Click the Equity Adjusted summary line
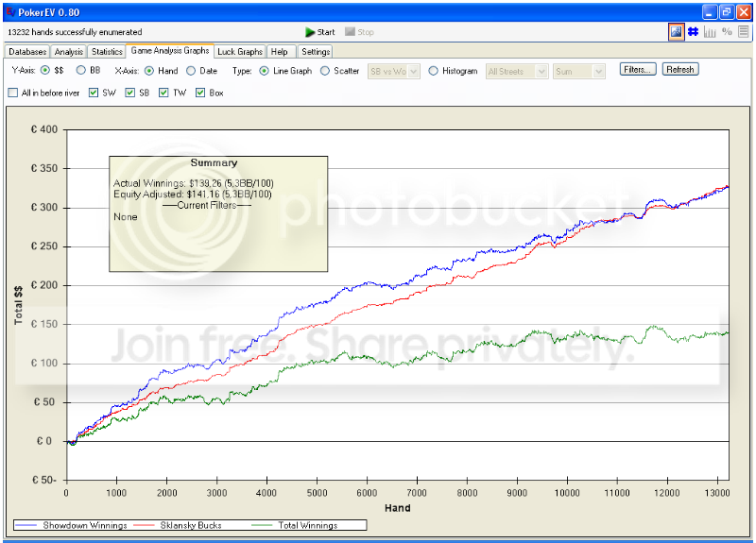The image size is (756, 543). click(x=193, y=195)
